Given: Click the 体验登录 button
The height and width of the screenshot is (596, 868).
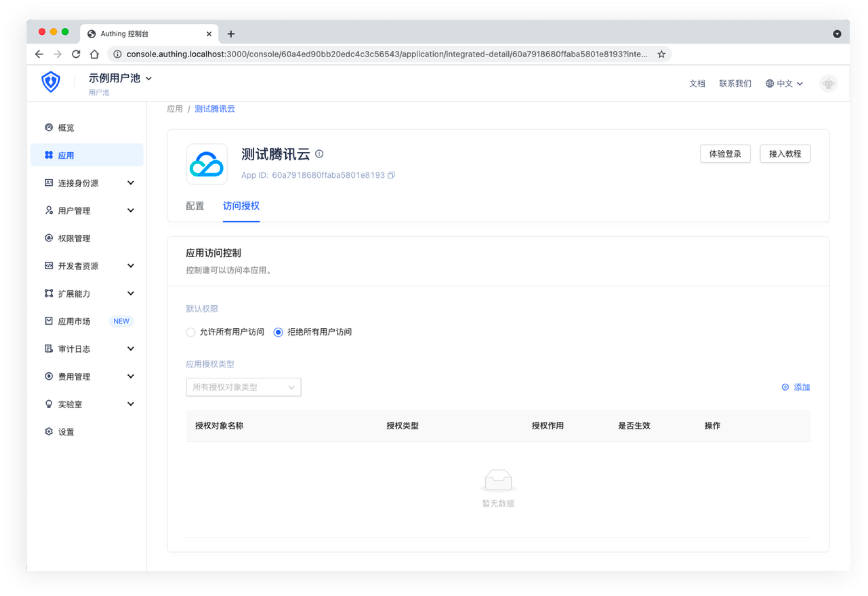Looking at the screenshot, I should (725, 154).
